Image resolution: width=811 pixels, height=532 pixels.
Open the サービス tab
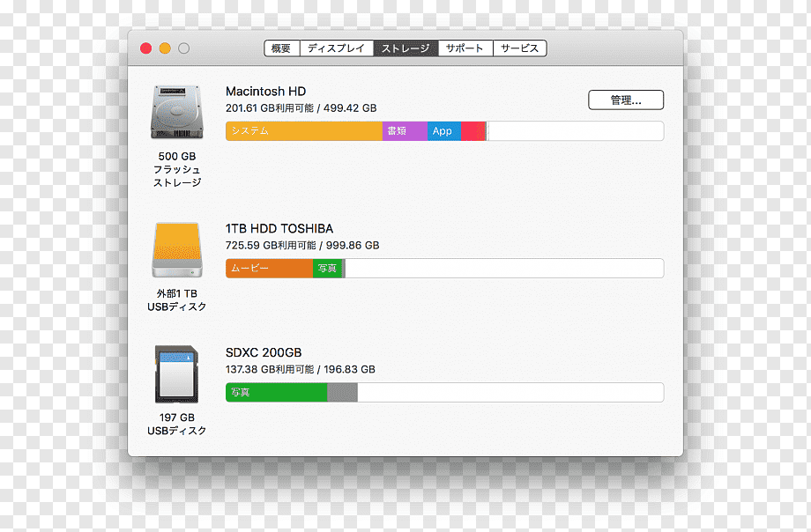pyautogui.click(x=520, y=48)
